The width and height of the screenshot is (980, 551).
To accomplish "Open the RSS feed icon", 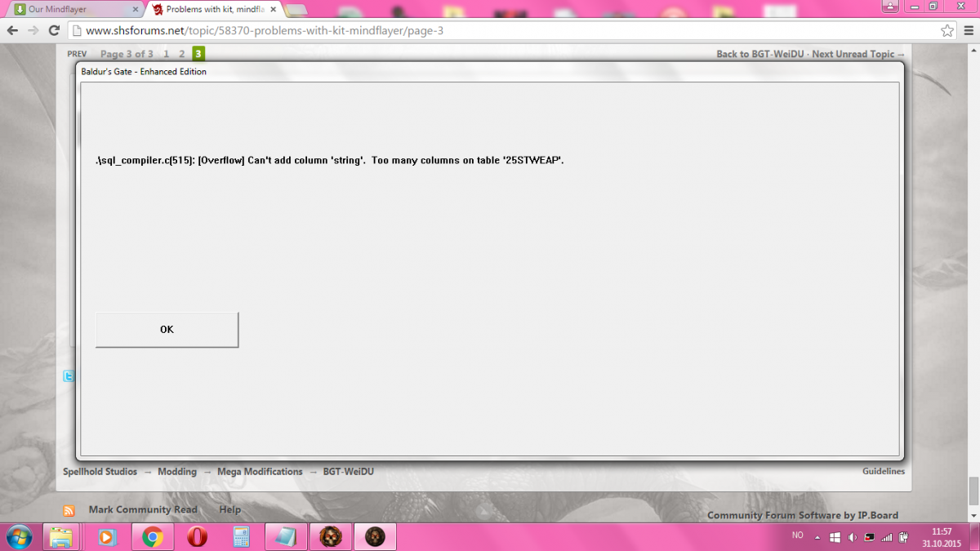I will [x=69, y=511].
